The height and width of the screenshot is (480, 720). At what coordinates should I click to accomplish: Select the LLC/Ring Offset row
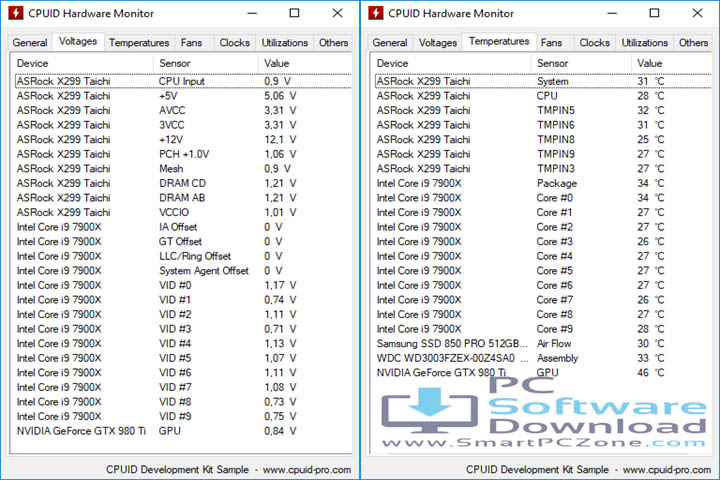(x=183, y=256)
